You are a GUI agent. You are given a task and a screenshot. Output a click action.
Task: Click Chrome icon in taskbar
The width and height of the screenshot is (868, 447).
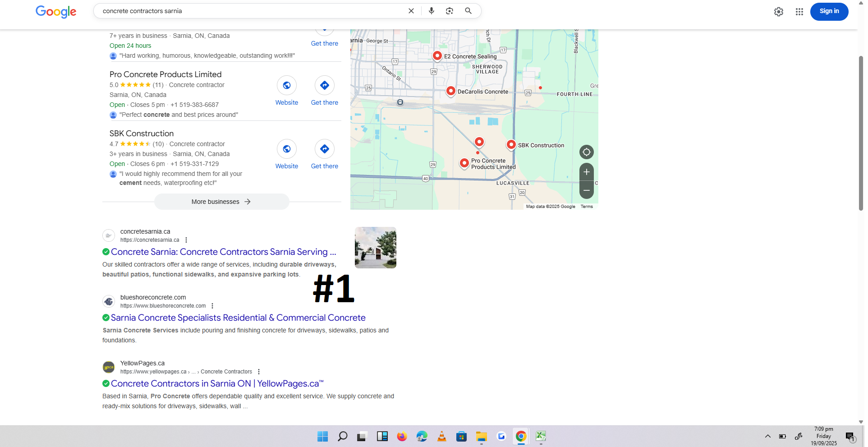(521, 436)
